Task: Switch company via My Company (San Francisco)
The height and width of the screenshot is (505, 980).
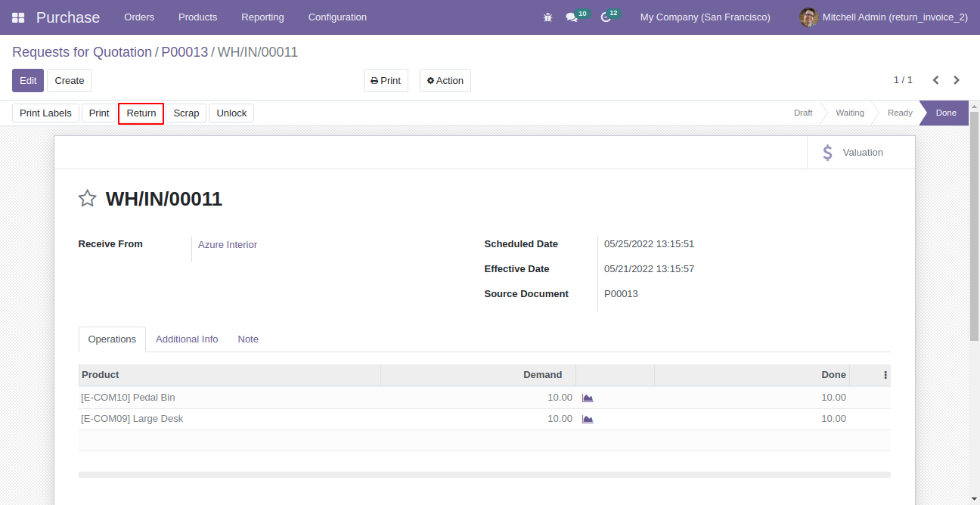Action: tap(706, 17)
